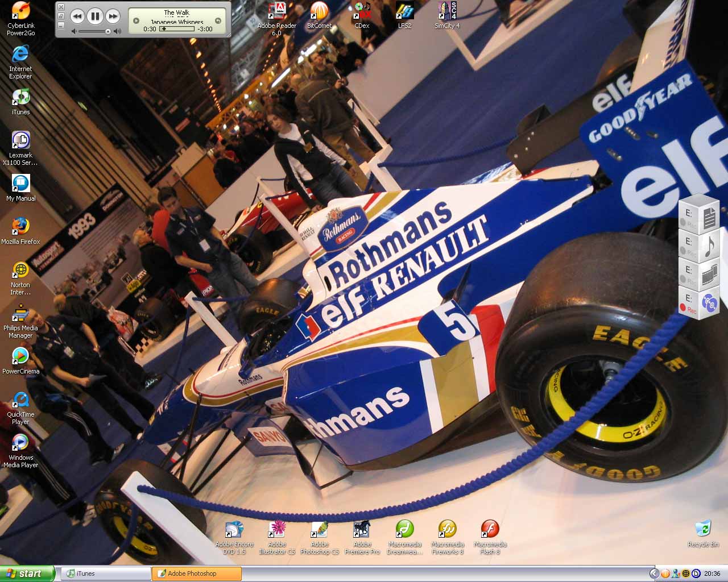Click the Norton globe tray icon
728x582 pixels.
click(x=686, y=573)
